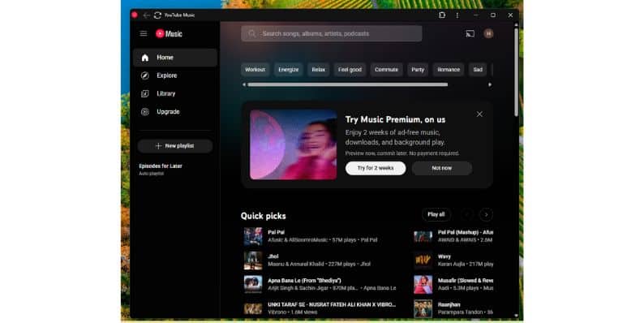Dismiss the Music Premium promo with X
The width and height of the screenshot is (644, 323).
[479, 114]
